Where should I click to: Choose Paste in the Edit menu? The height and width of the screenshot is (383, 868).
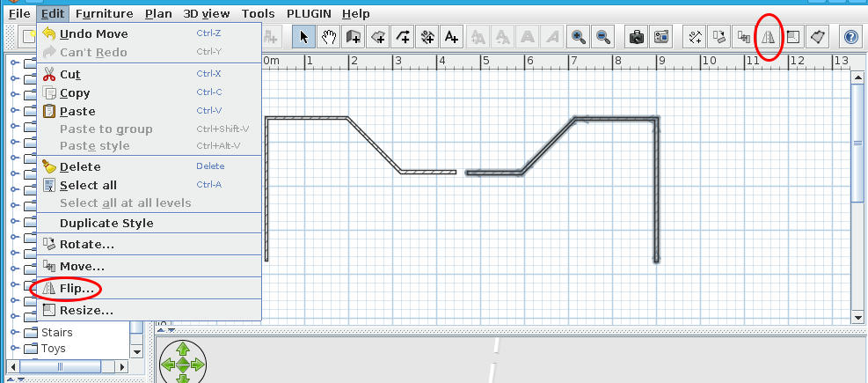click(x=149, y=112)
